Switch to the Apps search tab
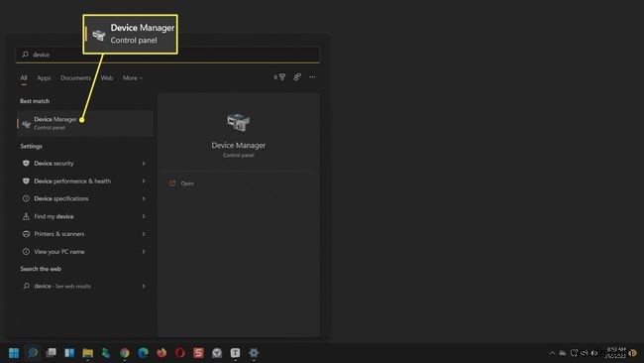Screen dimensions: 644x363 tap(44, 77)
